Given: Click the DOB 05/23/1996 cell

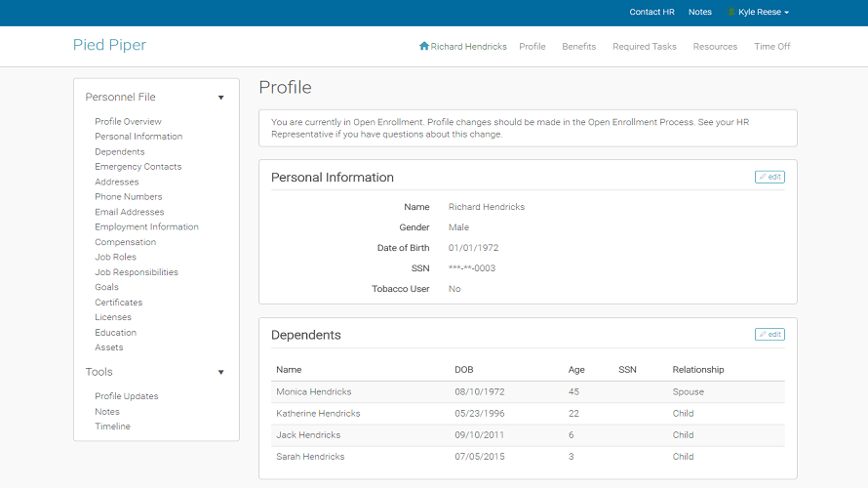Looking at the screenshot, I should pyautogui.click(x=480, y=413).
